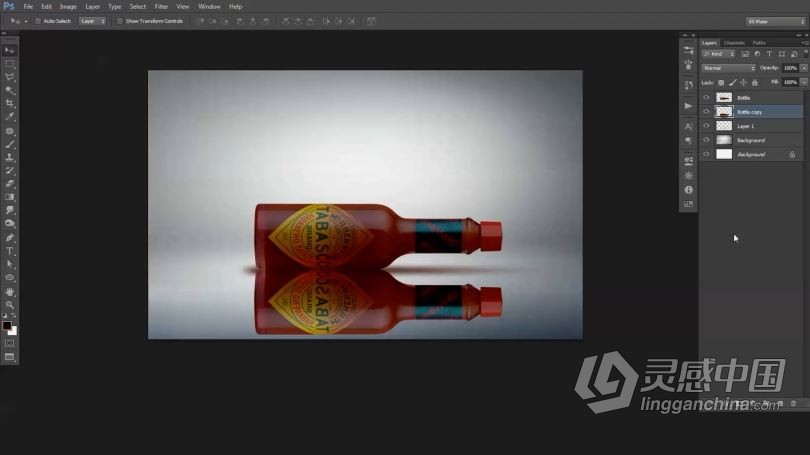Click the foreground color swatch
Viewport: 810px width, 455px height.
pyautogui.click(x=7, y=325)
